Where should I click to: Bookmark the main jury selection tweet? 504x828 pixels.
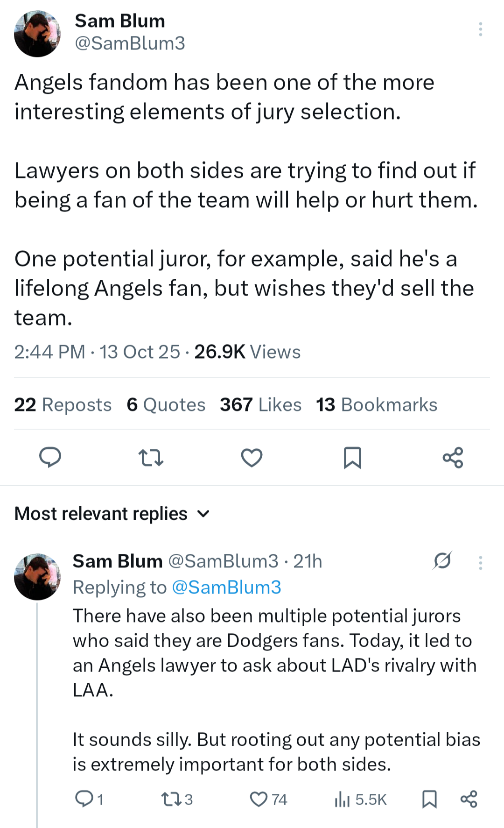[352, 457]
